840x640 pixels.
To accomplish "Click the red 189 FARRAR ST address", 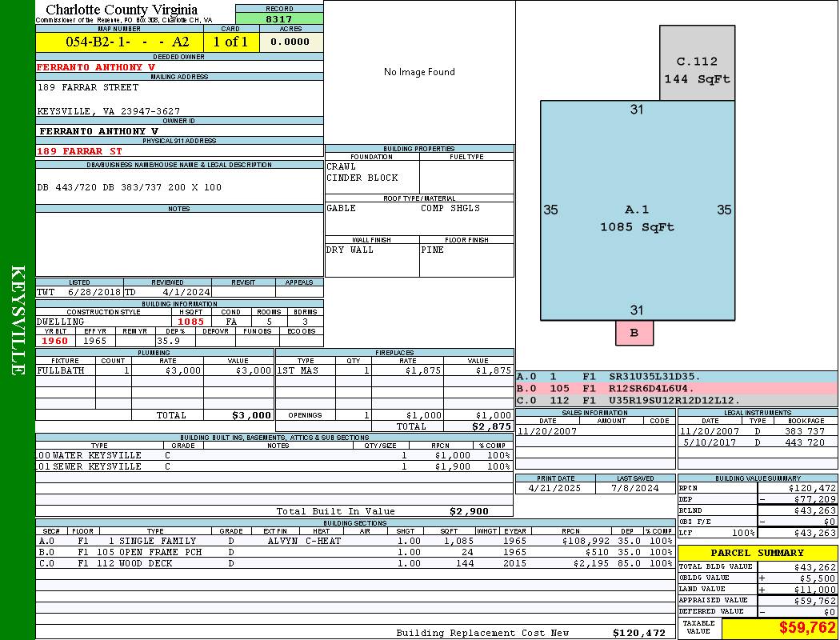I will coord(80,150).
